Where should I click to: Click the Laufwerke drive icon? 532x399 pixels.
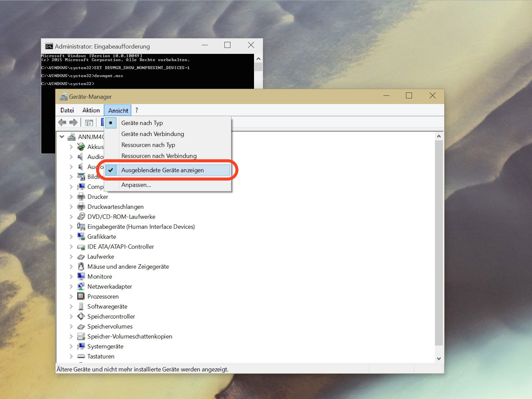click(81, 257)
